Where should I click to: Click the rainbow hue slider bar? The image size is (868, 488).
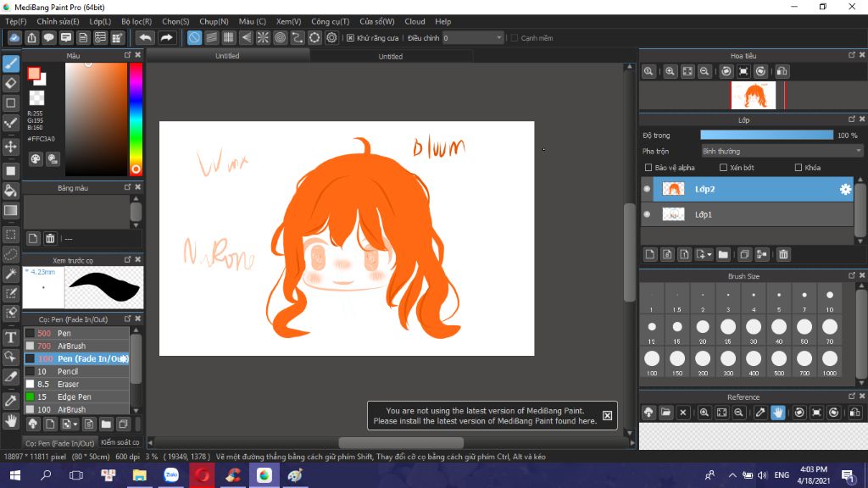pyautogui.click(x=136, y=119)
